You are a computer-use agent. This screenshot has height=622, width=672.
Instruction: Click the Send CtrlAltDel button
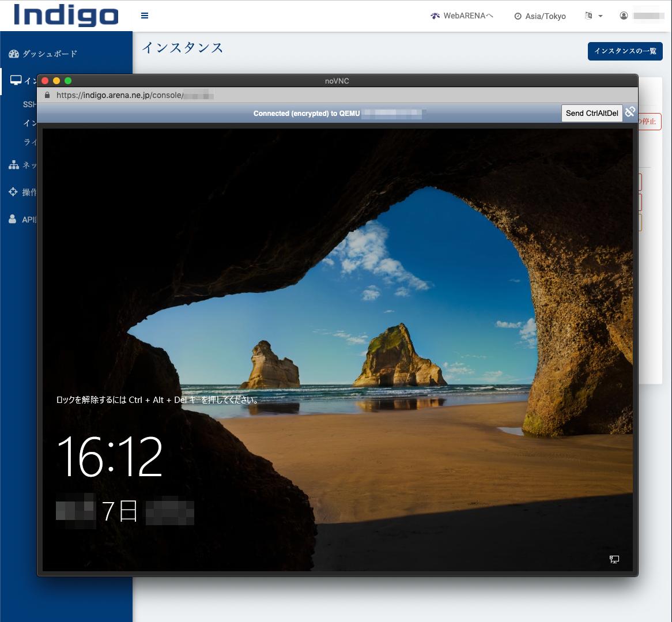592,113
